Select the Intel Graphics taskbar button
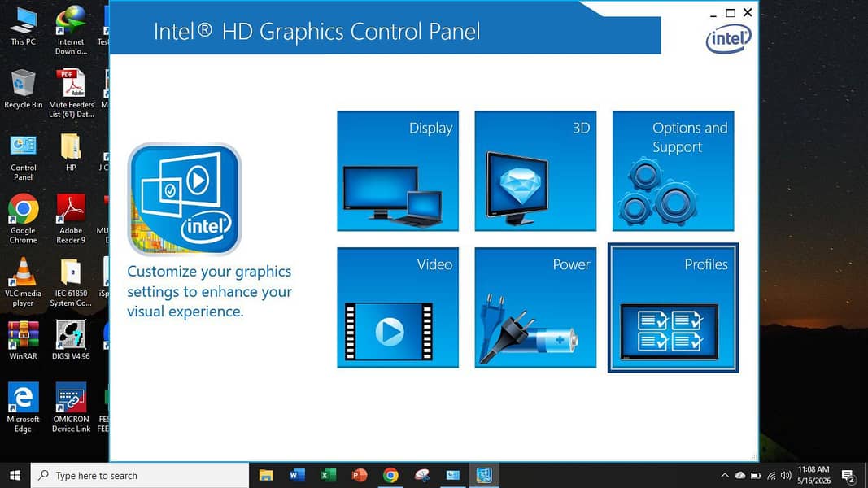Image resolution: width=868 pixels, height=488 pixels. click(484, 475)
